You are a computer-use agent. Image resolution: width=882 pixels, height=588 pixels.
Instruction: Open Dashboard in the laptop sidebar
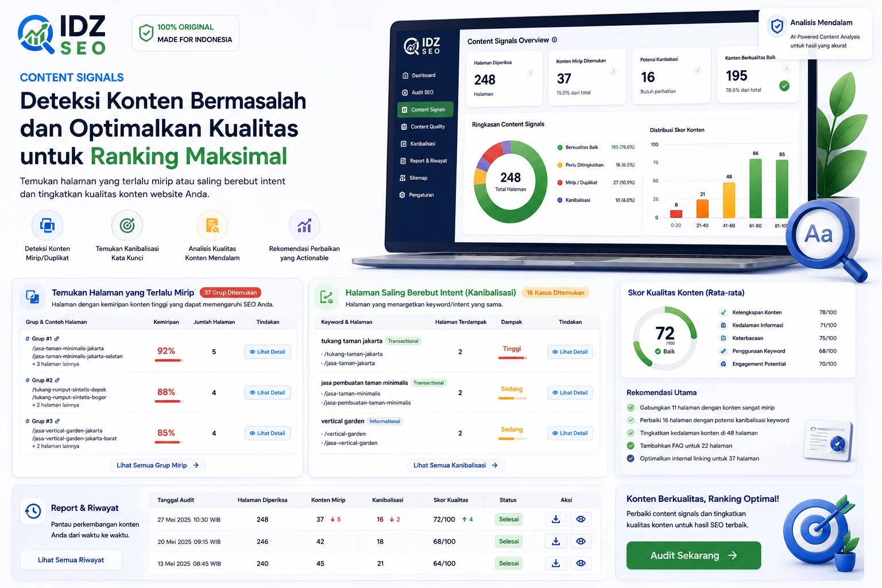coord(425,75)
